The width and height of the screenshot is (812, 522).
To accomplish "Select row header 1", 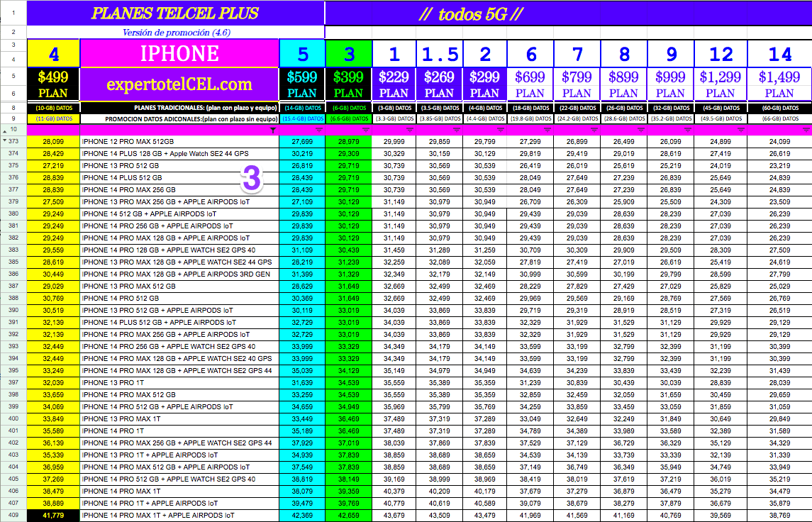I will click(13, 13).
